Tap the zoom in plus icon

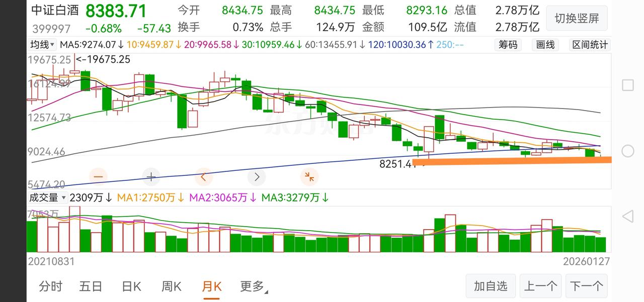(x=151, y=177)
